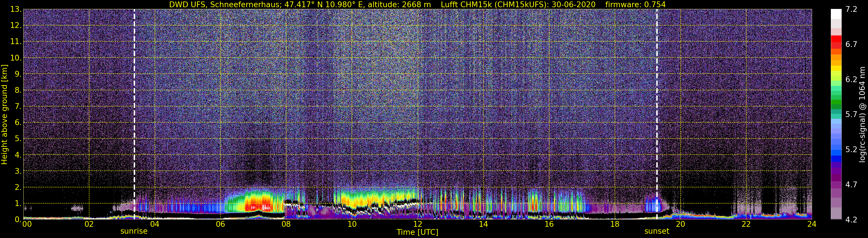
Task: Click the "02" time axis tick label
Action: point(89,224)
